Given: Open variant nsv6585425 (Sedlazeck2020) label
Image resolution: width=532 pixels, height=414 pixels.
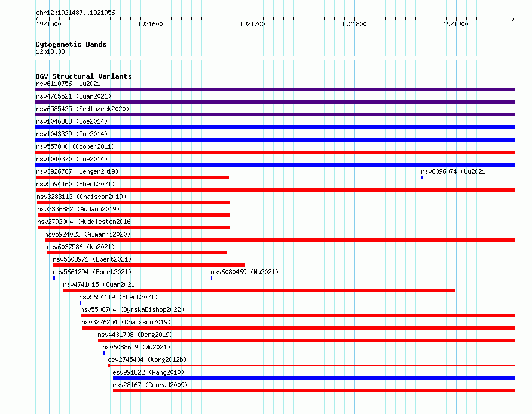Looking at the screenshot, I should tap(82, 109).
